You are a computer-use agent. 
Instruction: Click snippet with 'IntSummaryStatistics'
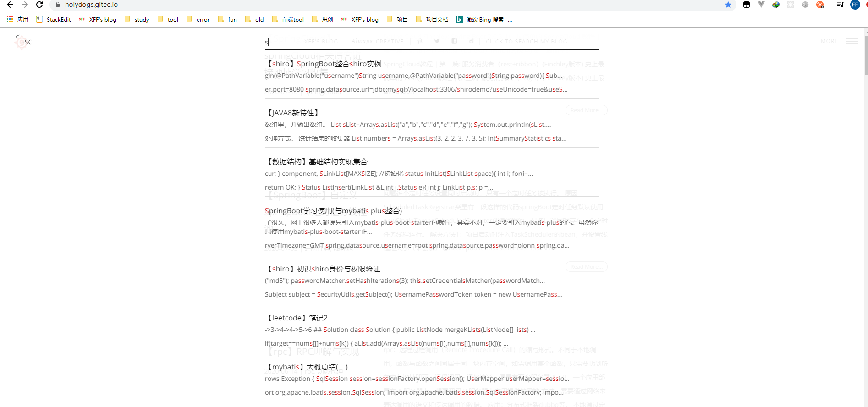click(416, 138)
